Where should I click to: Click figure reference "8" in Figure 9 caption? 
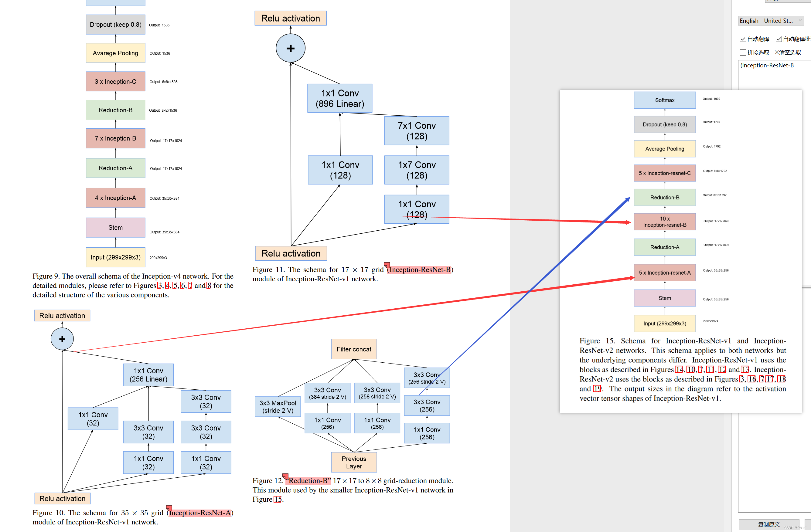pyautogui.click(x=209, y=285)
